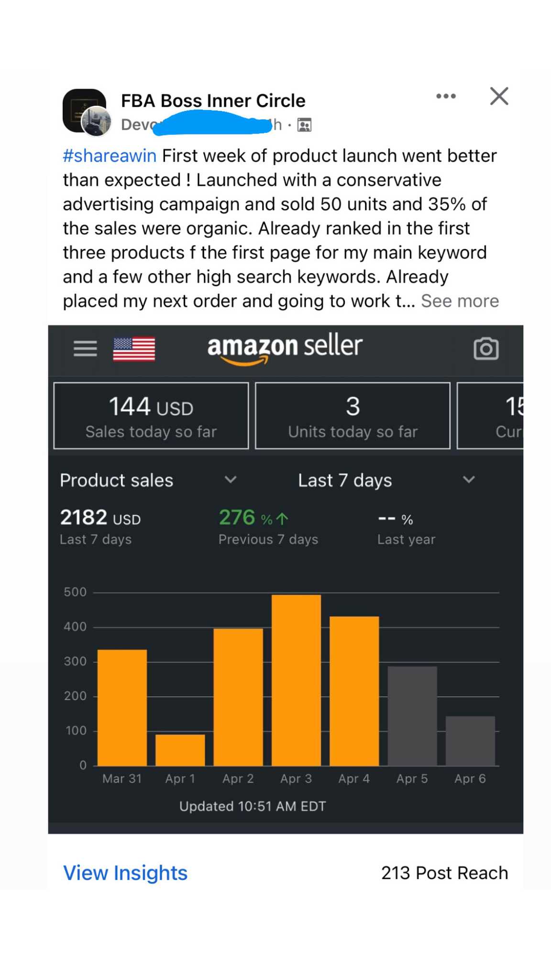This screenshot has height=980, width=551.
Task: Open the #shareawin hashtag link
Action: click(110, 156)
